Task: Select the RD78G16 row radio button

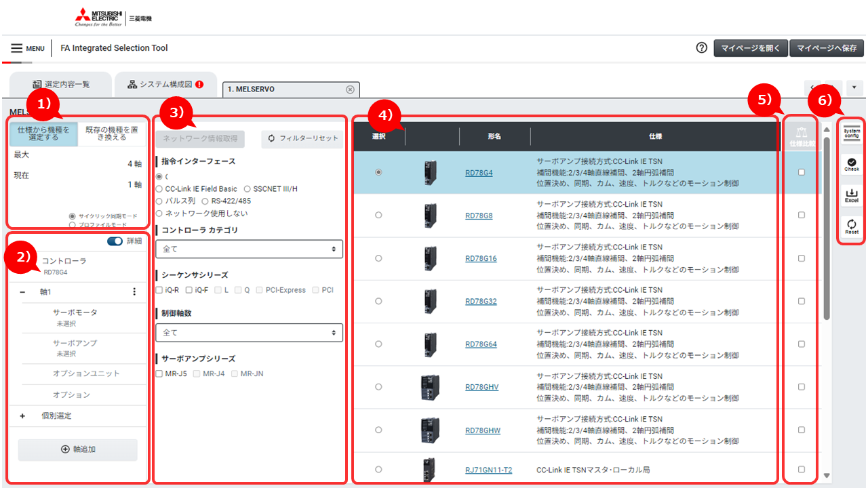Action: tap(378, 258)
